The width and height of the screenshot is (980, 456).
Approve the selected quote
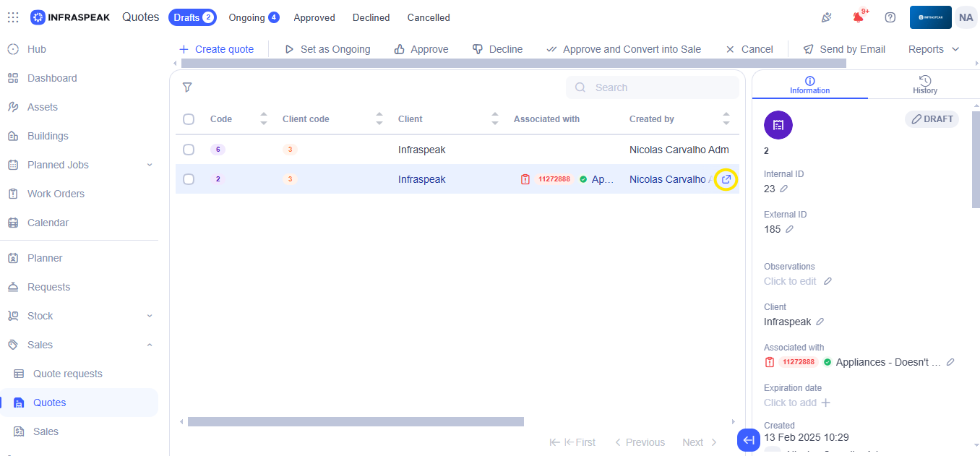[x=421, y=49]
